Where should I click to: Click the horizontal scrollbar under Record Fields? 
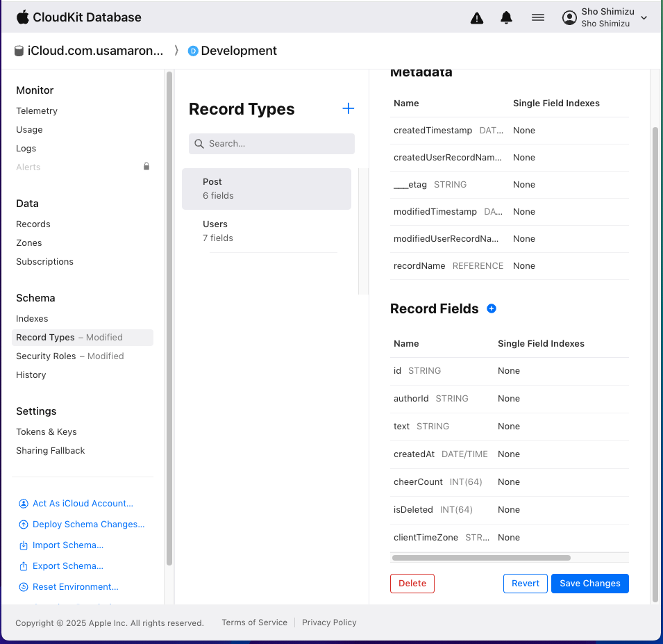pos(481,558)
